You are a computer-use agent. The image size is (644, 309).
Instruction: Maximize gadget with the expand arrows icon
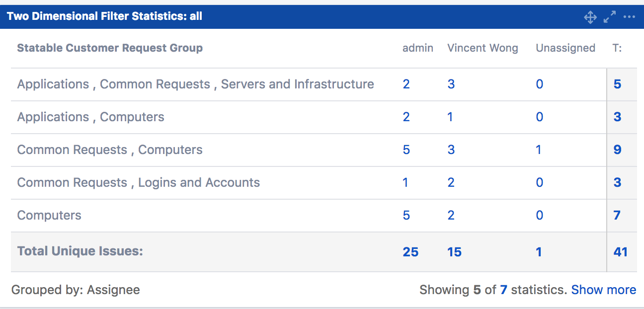[x=610, y=17]
